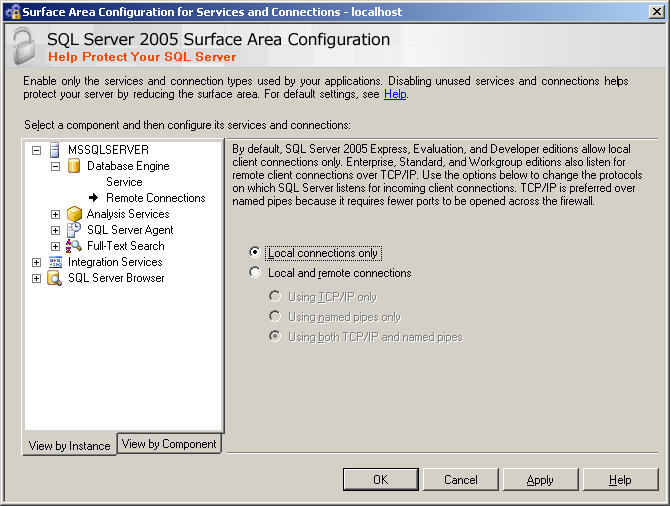Select the Service tree item

tap(124, 182)
